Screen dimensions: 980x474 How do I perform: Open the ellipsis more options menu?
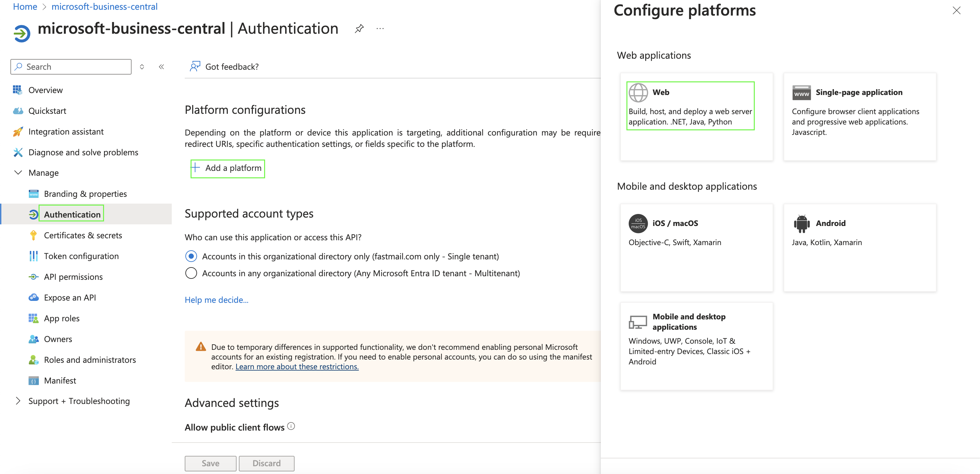[380, 29]
